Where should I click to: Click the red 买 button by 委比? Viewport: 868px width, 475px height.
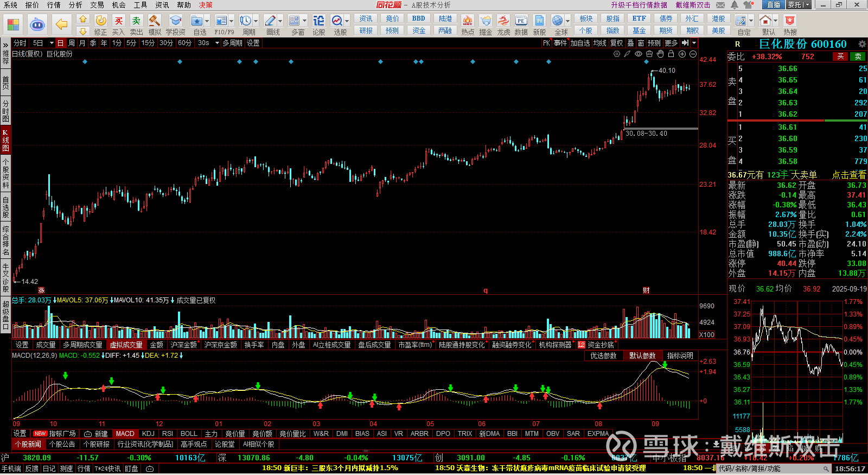pos(840,56)
